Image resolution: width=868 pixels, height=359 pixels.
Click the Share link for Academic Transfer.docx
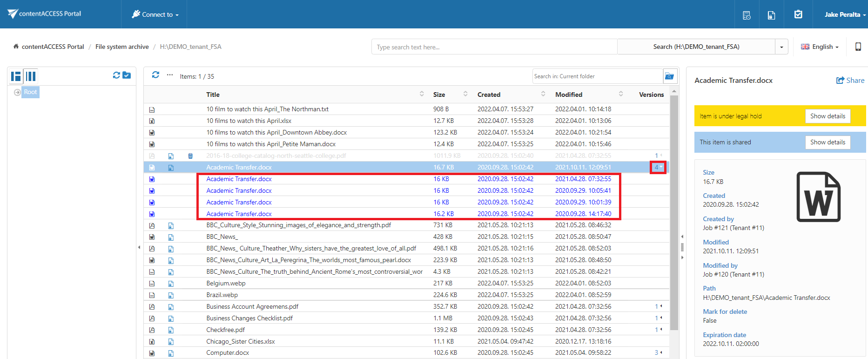850,81
